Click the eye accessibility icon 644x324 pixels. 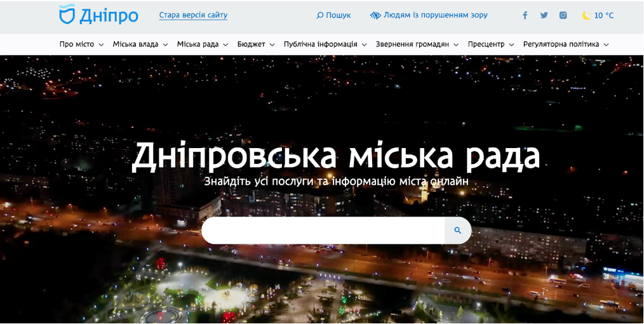click(375, 16)
